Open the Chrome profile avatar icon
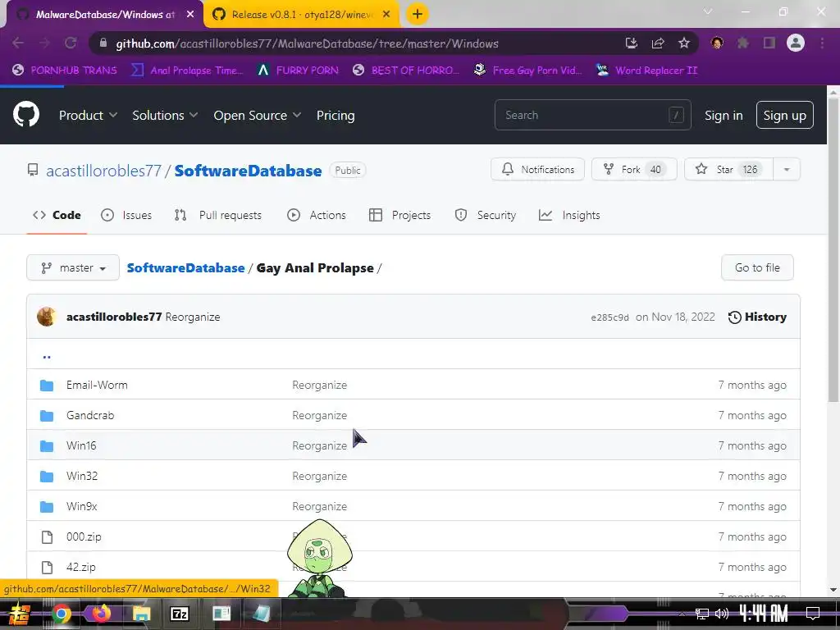This screenshot has width=840, height=630. click(x=796, y=43)
